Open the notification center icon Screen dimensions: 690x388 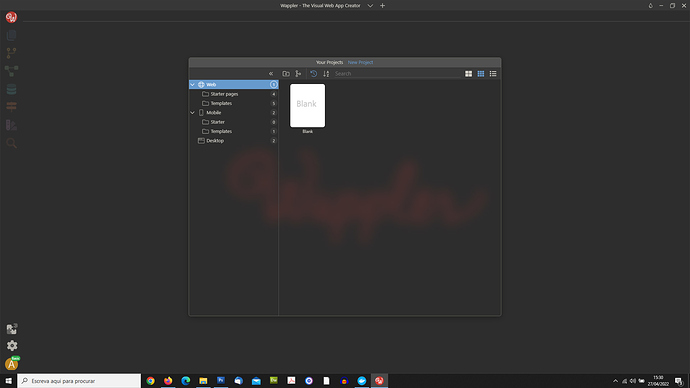(x=679, y=381)
